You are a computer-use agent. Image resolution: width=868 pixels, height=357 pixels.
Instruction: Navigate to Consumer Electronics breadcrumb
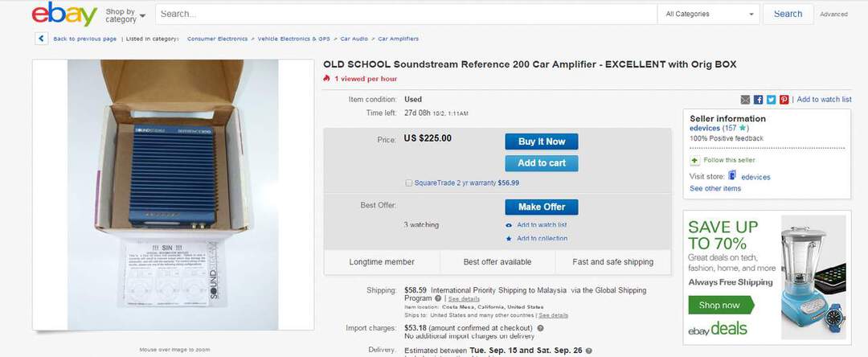point(217,39)
